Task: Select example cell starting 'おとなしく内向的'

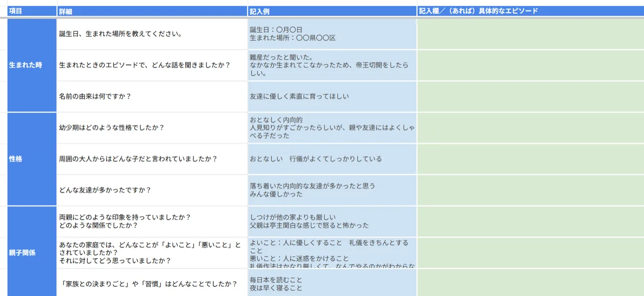Action: point(332,128)
